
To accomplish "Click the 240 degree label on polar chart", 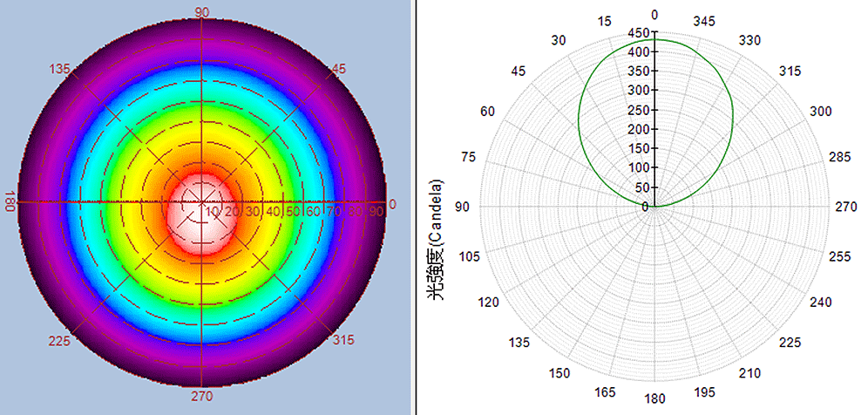I will 821,302.
